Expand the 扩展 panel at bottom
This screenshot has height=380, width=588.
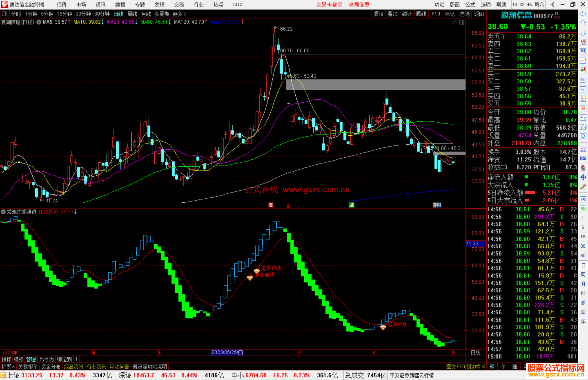[x=8, y=367]
